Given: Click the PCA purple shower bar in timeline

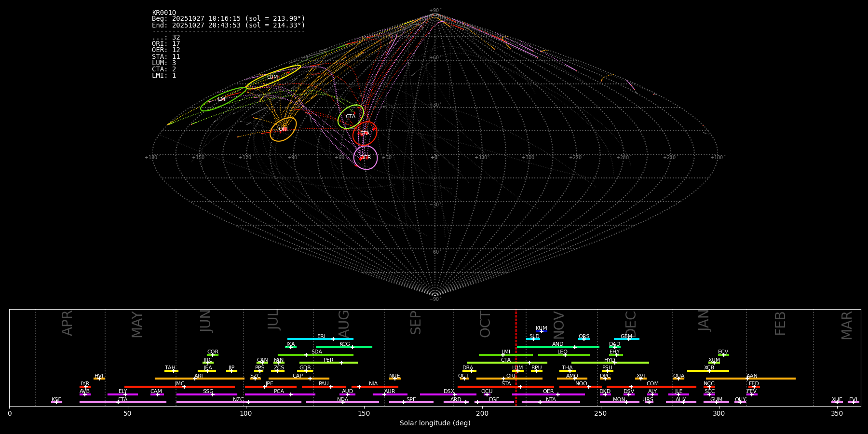Looking at the screenshot, I should coord(280,394).
